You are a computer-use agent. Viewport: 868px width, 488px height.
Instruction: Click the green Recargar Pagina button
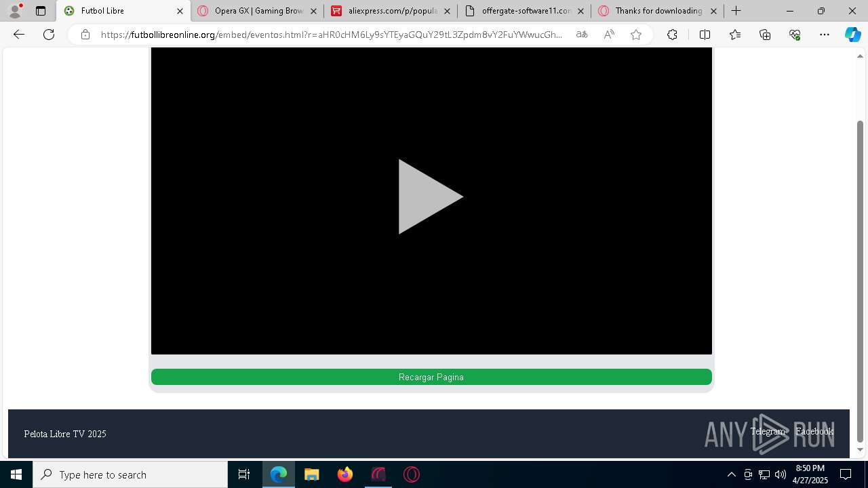(431, 377)
